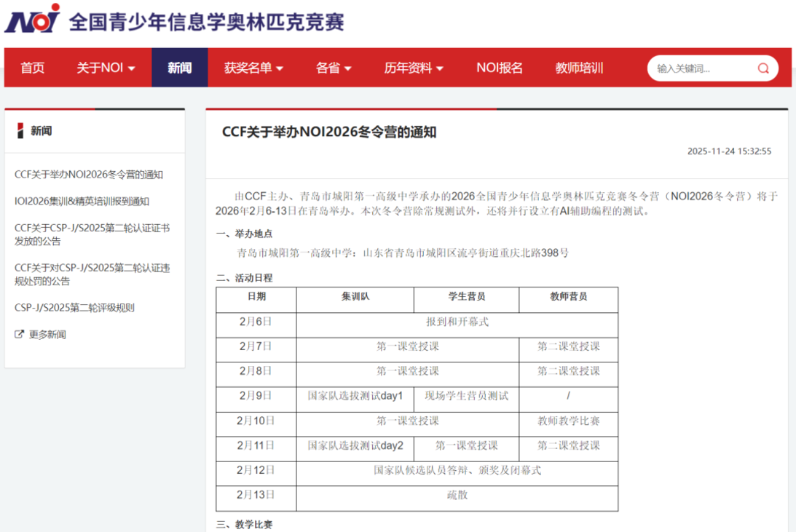Image resolution: width=796 pixels, height=532 pixels.
Task: Click 第一课堂授课 in the 2月7日 row
Action: coord(408,346)
